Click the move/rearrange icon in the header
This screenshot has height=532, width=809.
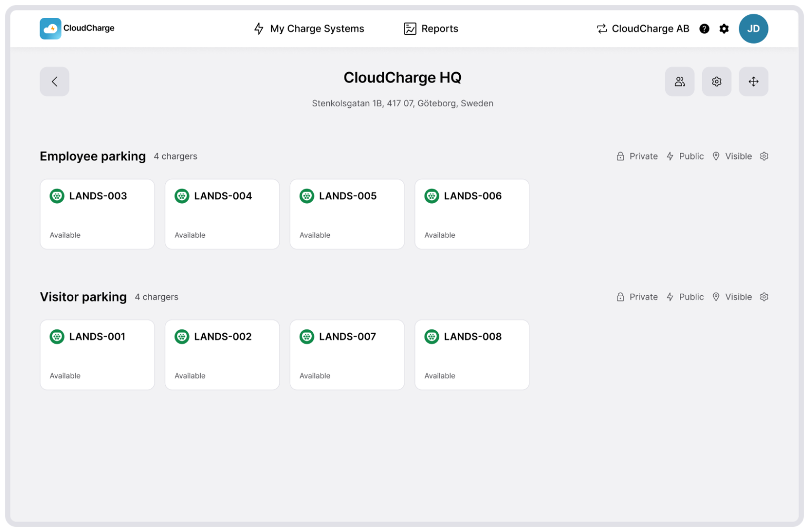[753, 82]
